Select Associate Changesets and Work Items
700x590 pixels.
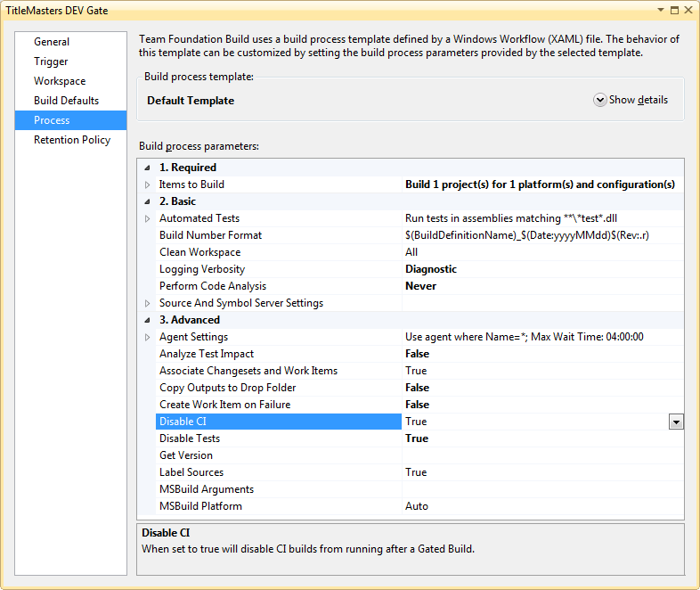coord(279,371)
